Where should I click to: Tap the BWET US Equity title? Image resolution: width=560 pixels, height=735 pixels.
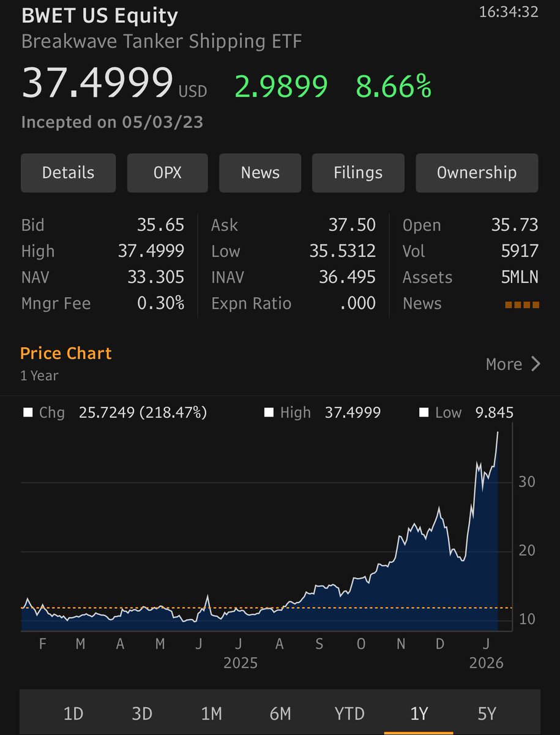coord(100,15)
